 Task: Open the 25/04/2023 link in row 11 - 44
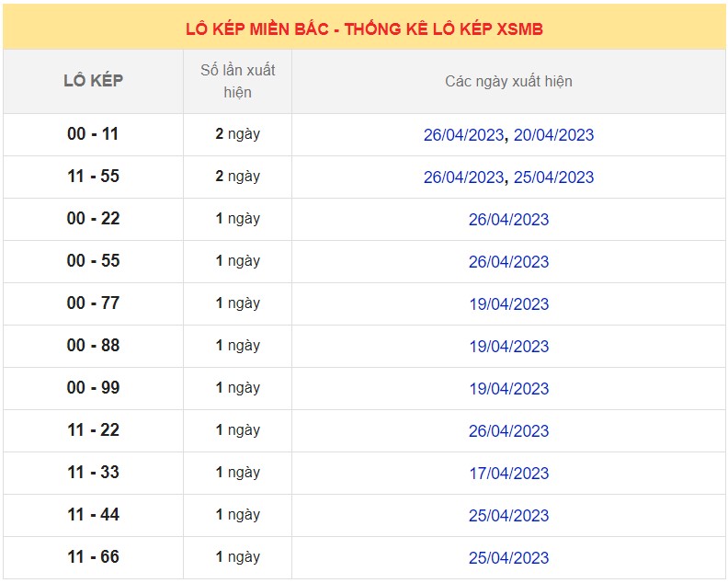click(508, 515)
